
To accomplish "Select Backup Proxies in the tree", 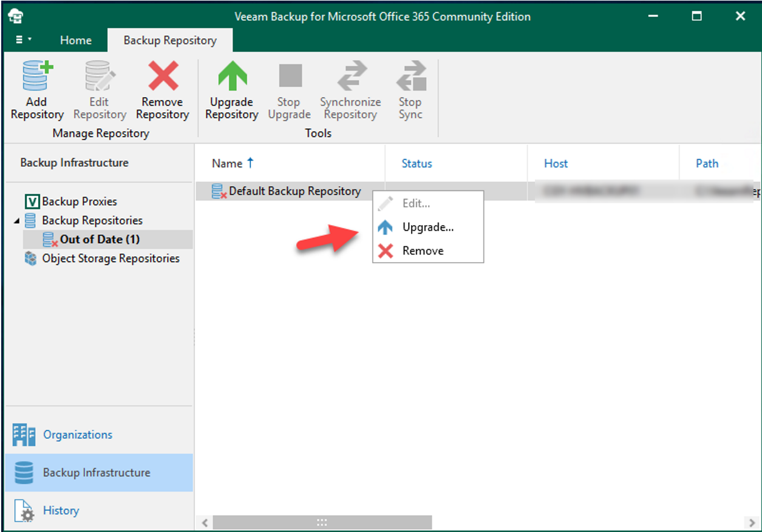I will tap(80, 201).
